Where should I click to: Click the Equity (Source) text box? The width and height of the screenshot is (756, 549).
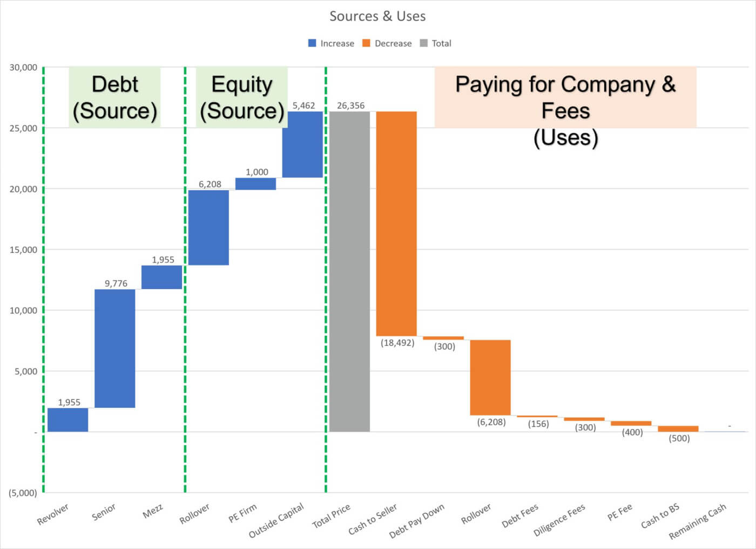point(242,97)
